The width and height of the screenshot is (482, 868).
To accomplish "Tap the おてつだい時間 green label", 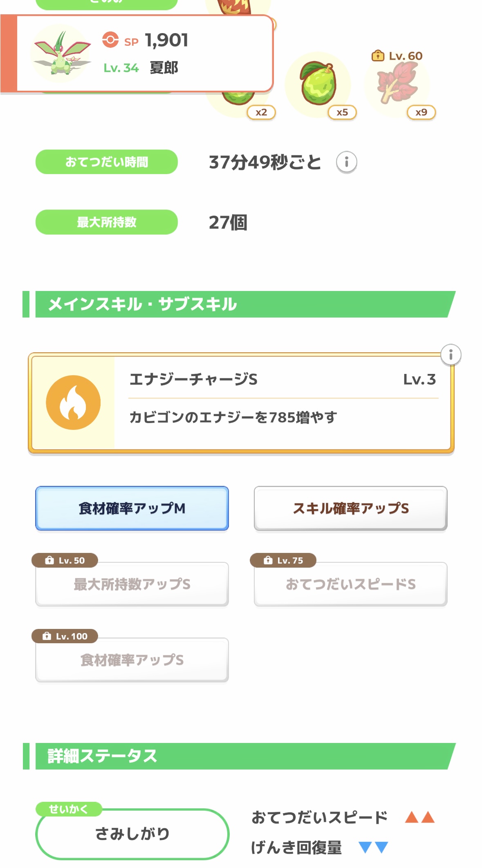I will pyautogui.click(x=107, y=162).
